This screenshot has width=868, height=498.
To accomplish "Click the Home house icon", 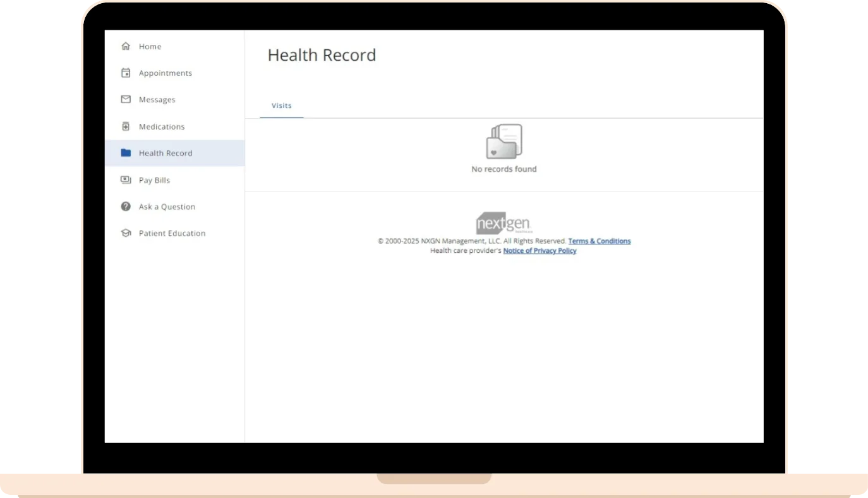I will tap(126, 46).
